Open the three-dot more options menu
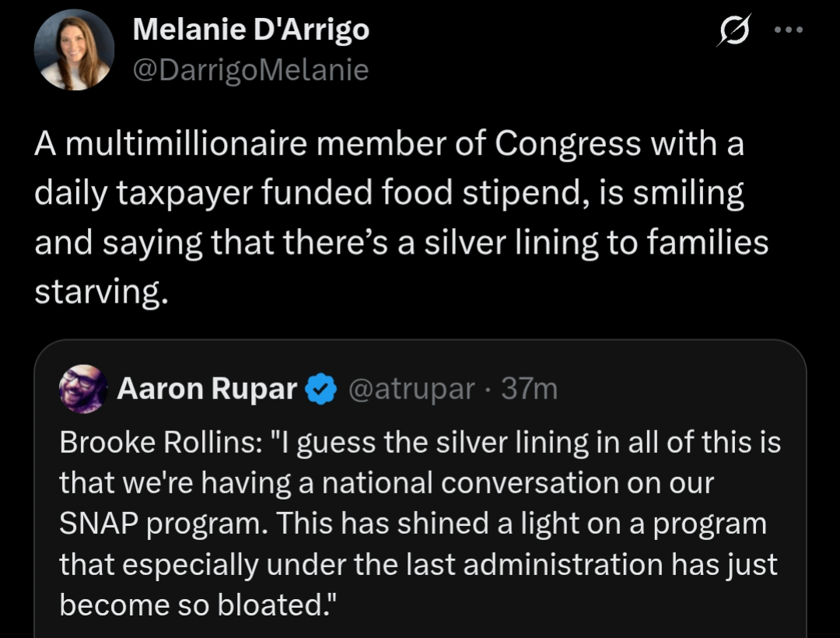 tap(787, 31)
